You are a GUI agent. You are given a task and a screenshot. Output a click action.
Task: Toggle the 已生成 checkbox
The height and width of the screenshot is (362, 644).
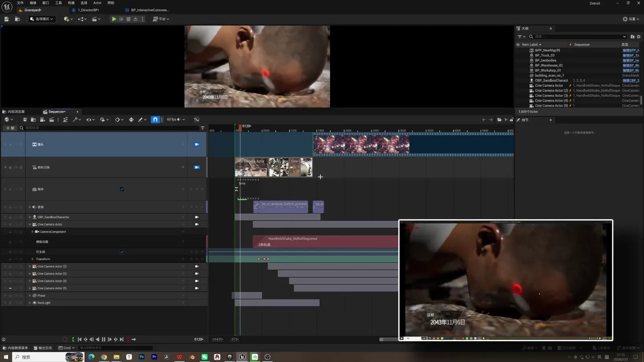(122, 252)
